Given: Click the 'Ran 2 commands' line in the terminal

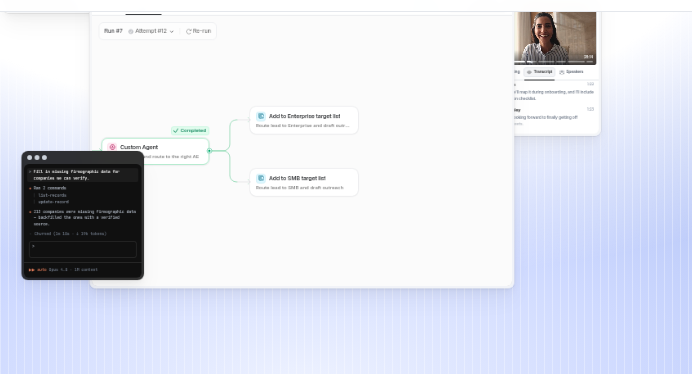Looking at the screenshot, I should click(x=50, y=188).
